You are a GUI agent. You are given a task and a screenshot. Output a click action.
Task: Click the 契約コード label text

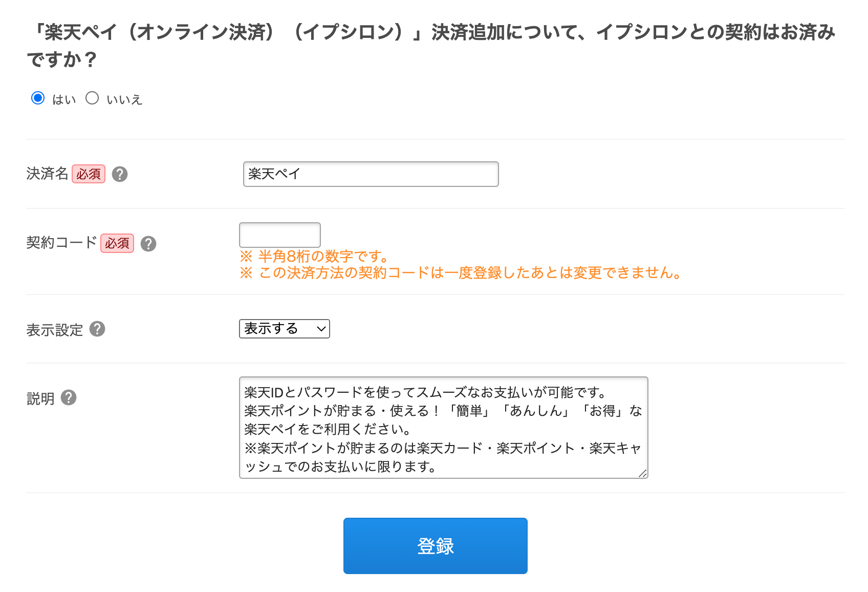tap(61, 243)
